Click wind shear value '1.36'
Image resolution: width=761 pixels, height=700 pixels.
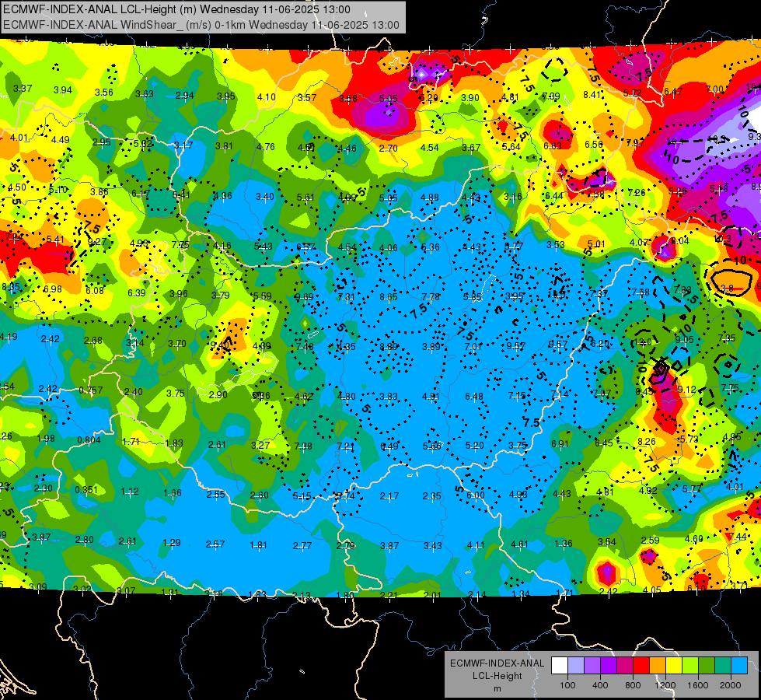tap(564, 543)
